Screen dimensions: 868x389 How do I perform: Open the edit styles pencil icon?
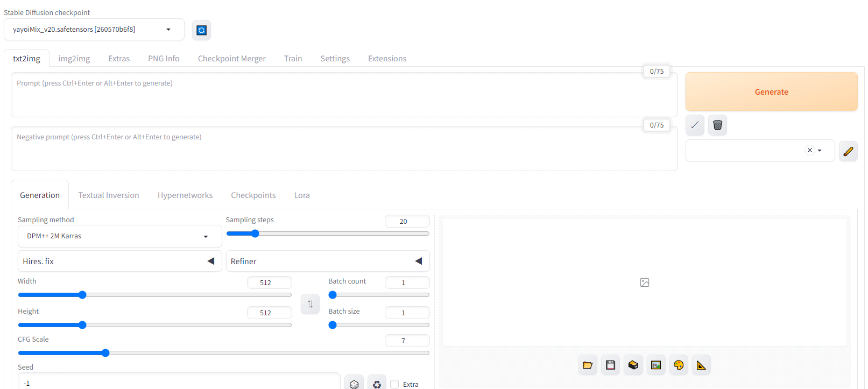848,151
